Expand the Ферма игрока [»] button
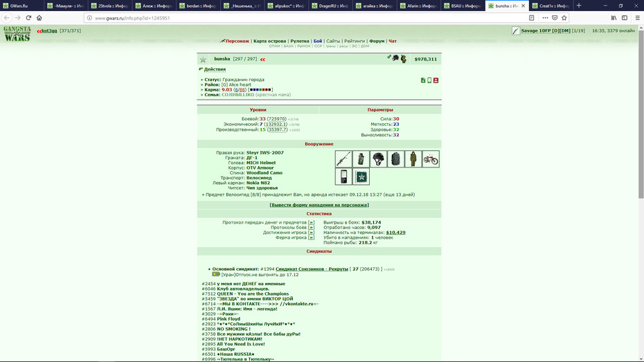Image resolution: width=644 pixels, height=362 pixels. point(311,237)
